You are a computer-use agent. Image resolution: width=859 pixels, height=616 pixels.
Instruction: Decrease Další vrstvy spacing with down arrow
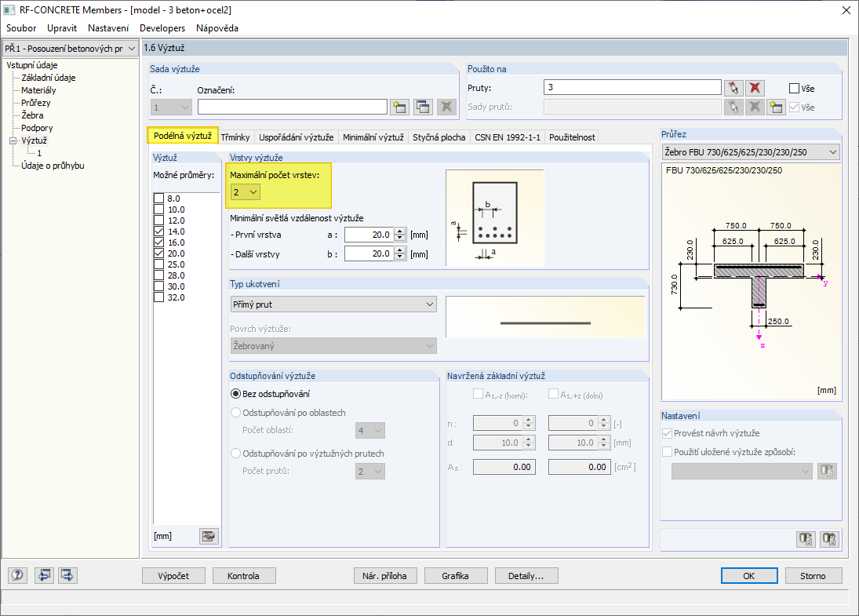400,257
